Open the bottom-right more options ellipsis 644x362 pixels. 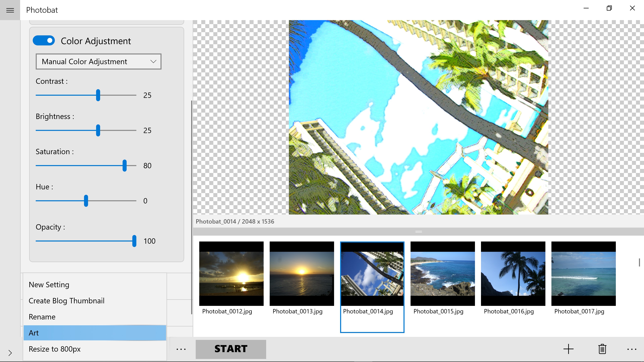(631, 349)
